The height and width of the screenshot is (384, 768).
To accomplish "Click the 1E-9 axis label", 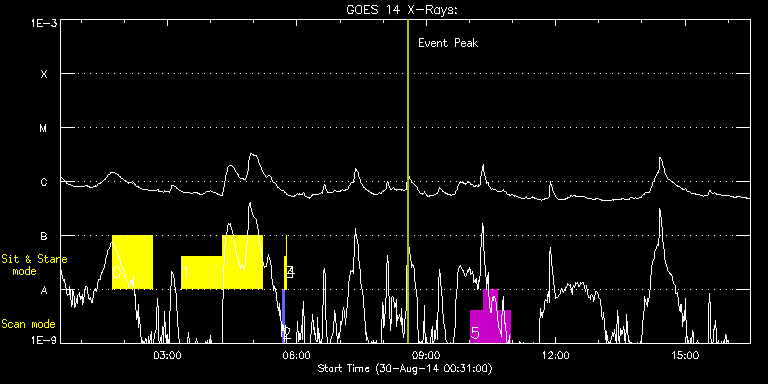I will 45,339.
